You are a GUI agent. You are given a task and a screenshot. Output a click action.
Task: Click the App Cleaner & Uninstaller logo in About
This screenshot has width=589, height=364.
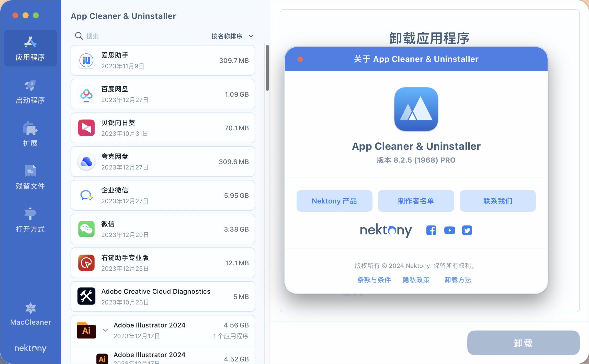[416, 109]
